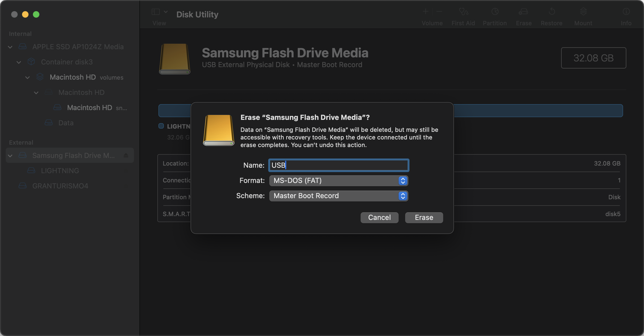644x336 pixels.
Task: Collapse the Container disk3 tree item
Action: coord(18,62)
